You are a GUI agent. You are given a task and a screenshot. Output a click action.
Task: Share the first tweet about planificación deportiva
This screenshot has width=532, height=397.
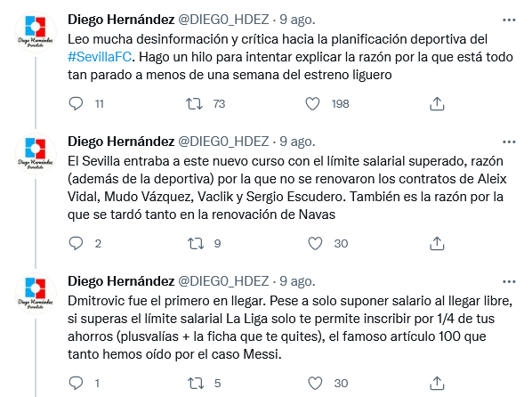[x=437, y=103]
